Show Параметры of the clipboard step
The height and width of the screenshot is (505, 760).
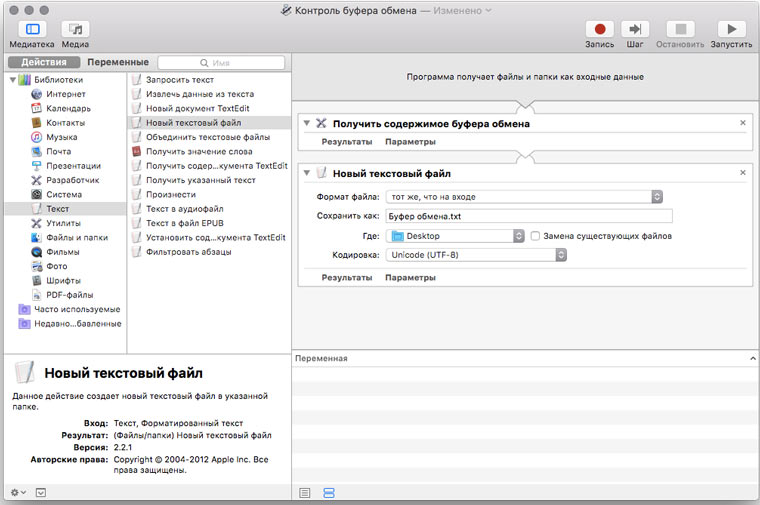(410, 142)
